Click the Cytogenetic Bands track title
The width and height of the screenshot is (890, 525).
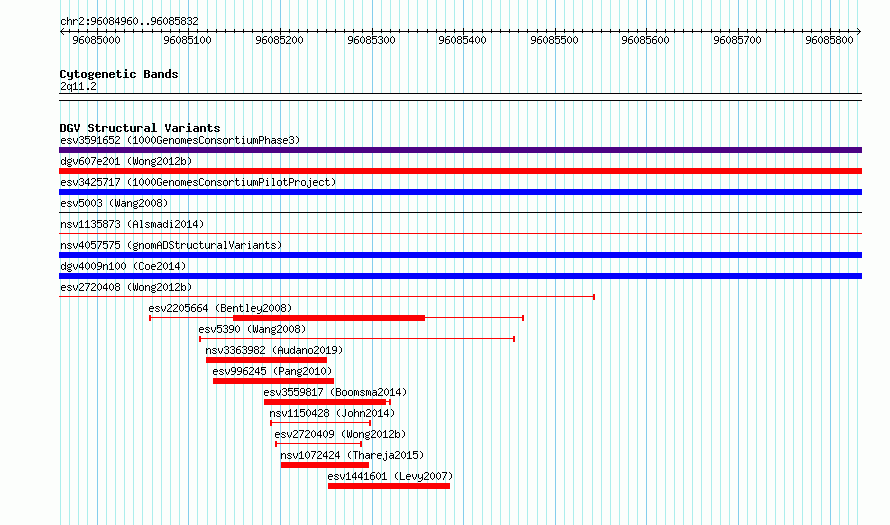pos(119,74)
